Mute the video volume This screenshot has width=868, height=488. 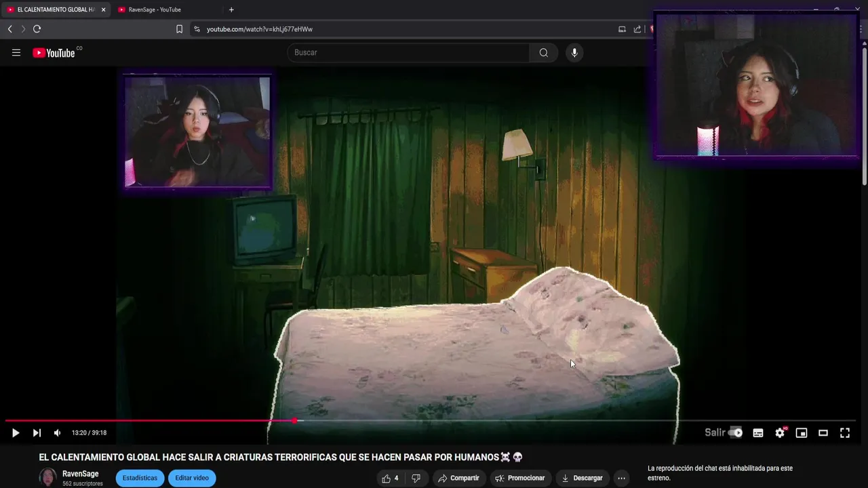[58, 432]
